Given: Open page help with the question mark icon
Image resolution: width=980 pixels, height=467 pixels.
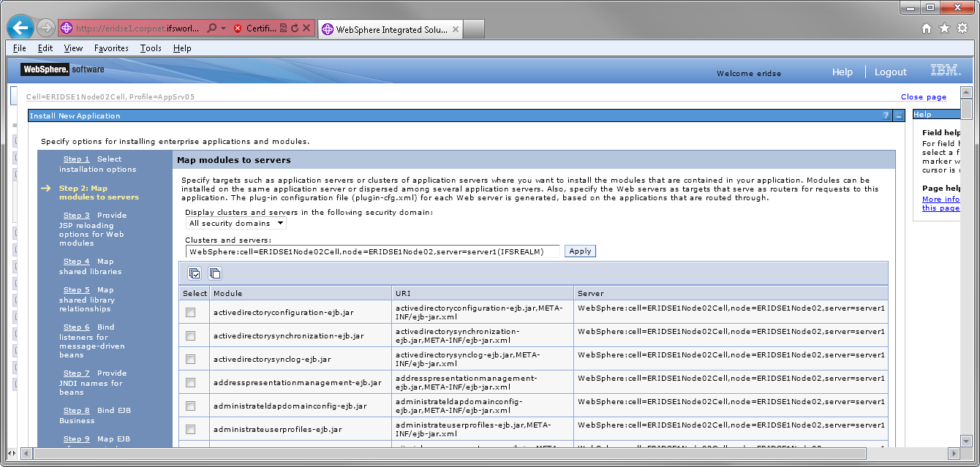Looking at the screenshot, I should (x=886, y=115).
